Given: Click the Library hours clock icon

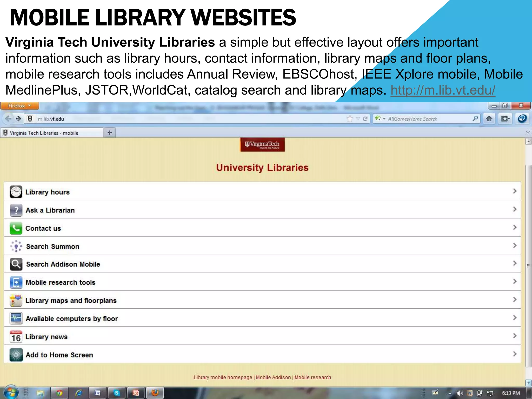Looking at the screenshot, I should 16,192.
